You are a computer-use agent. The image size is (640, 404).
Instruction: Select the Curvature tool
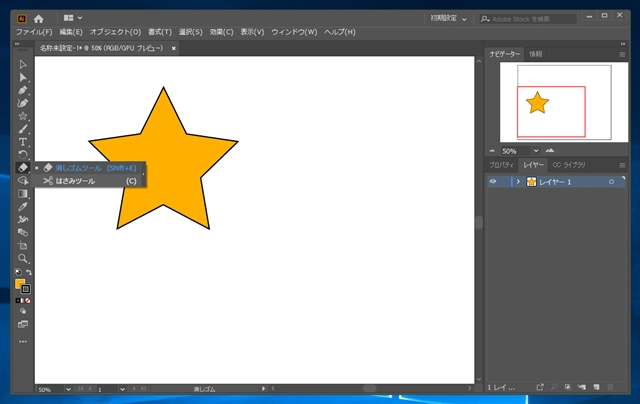point(23,103)
